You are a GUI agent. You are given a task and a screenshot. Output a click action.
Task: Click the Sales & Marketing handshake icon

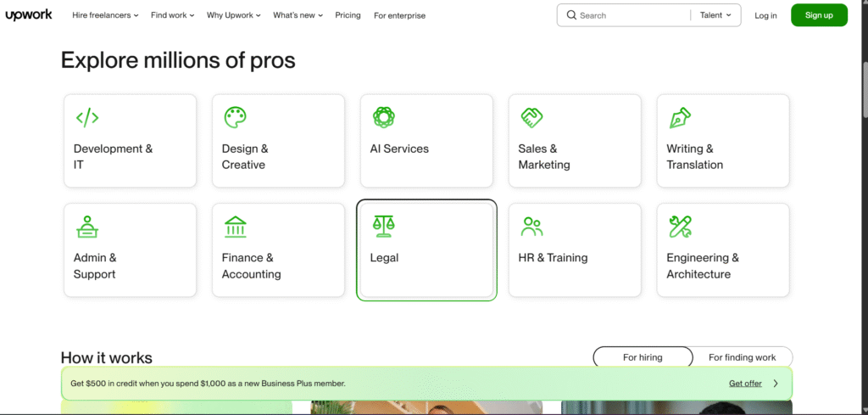(531, 117)
